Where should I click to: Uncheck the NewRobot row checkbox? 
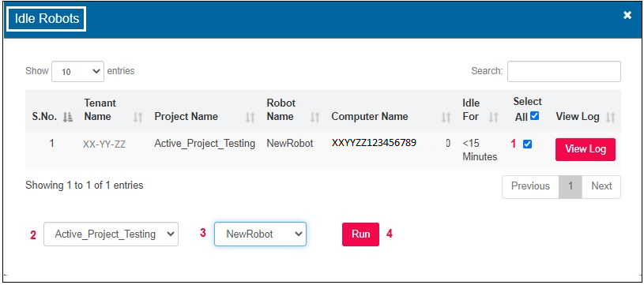[x=527, y=144]
